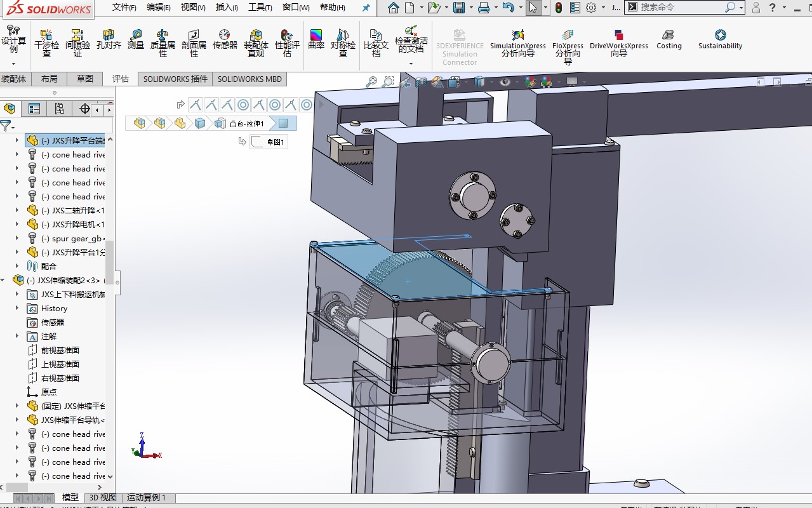Open the Options gear icon
The width and height of the screenshot is (812, 508).
(x=591, y=8)
